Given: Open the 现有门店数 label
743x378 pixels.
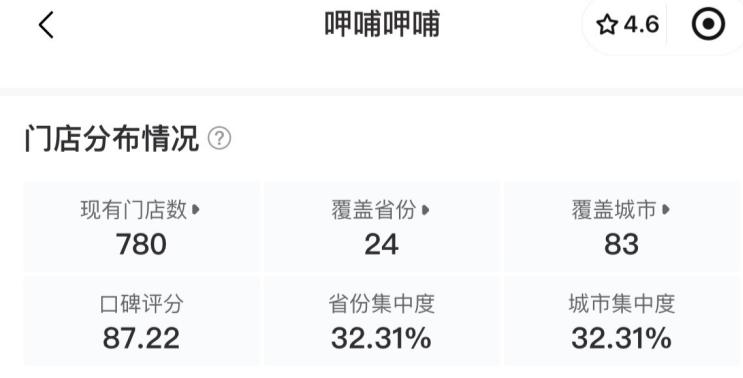Looking at the screenshot, I should click(134, 210).
